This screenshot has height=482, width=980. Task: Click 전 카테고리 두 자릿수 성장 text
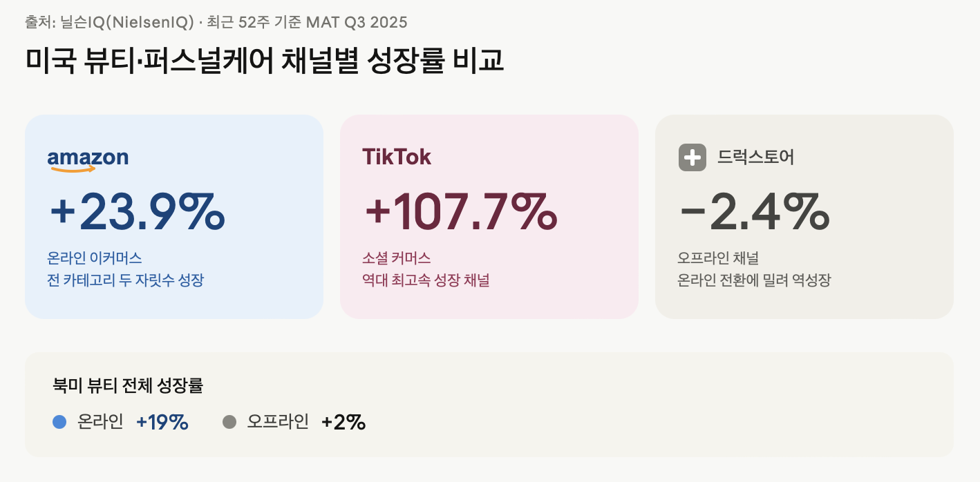click(126, 281)
